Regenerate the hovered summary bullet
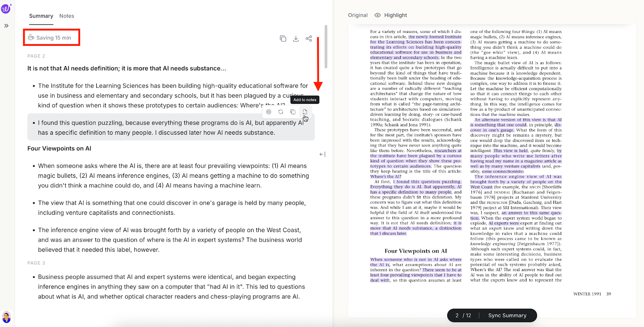The width and height of the screenshot is (644, 327). pyautogui.click(x=281, y=112)
